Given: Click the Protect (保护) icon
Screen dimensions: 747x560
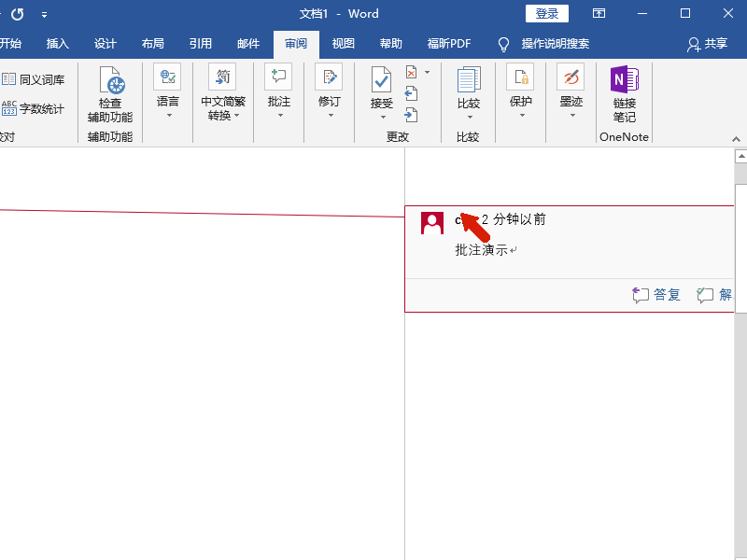Looking at the screenshot, I should (x=520, y=77).
